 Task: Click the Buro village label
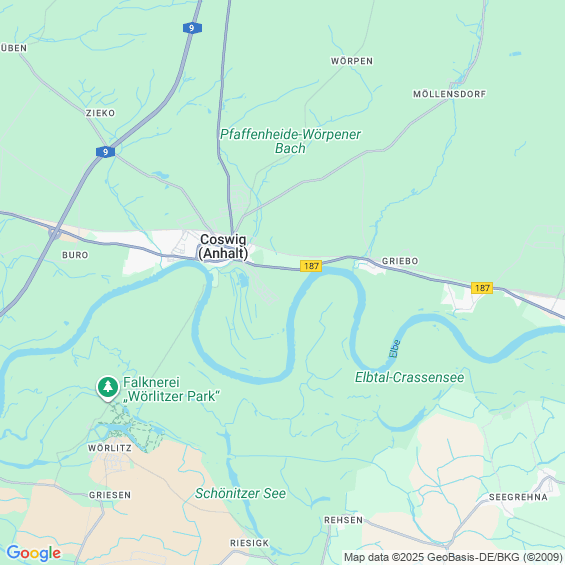click(75, 255)
